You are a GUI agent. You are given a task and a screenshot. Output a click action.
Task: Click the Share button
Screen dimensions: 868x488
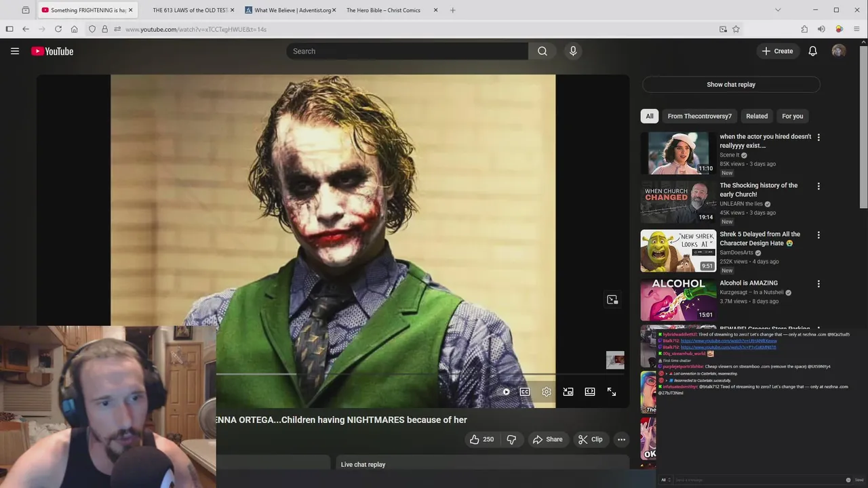[547, 439]
